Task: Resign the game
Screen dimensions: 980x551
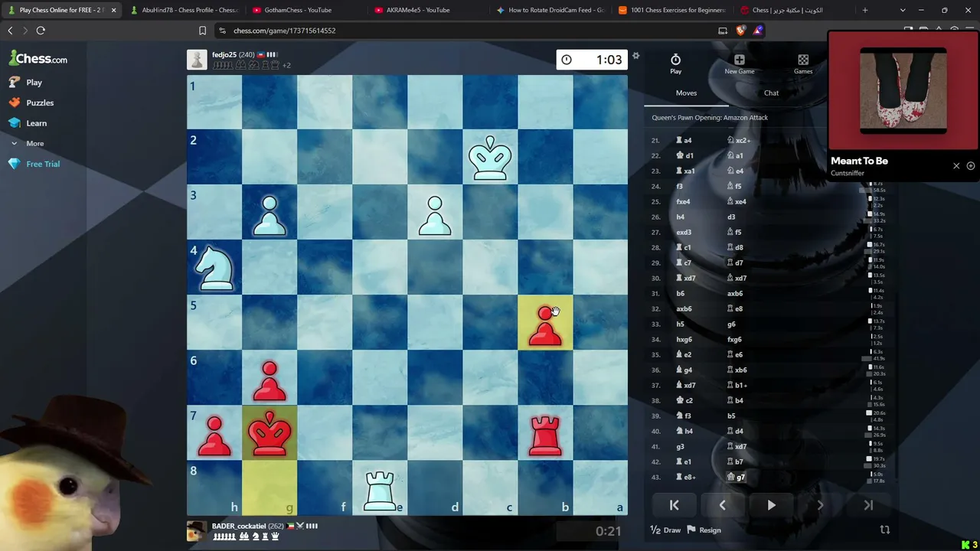Action: pos(704,530)
